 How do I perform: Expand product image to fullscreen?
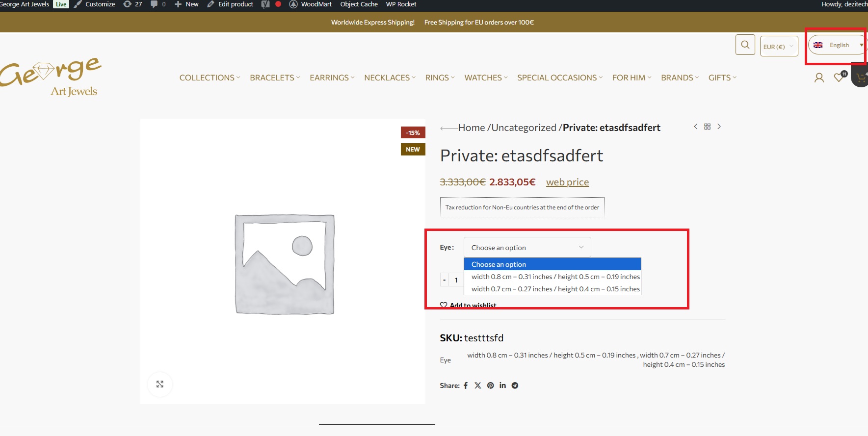(x=160, y=384)
